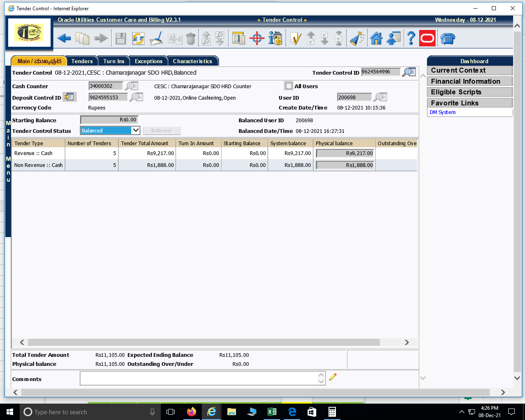Click the greyed Balance button
The height and width of the screenshot is (420, 525).
tap(162, 131)
